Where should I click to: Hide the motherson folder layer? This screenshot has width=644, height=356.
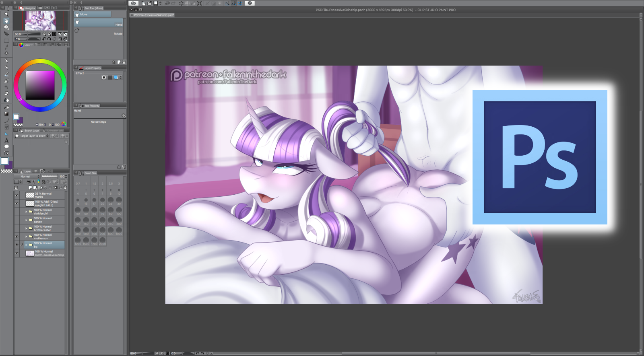[17, 237]
